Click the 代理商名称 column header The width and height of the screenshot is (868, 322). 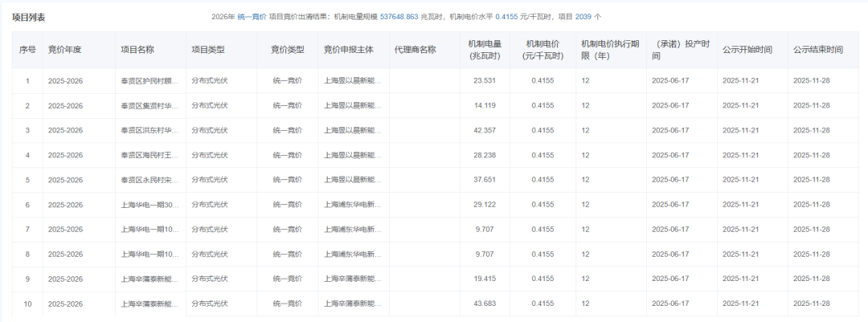tap(415, 50)
